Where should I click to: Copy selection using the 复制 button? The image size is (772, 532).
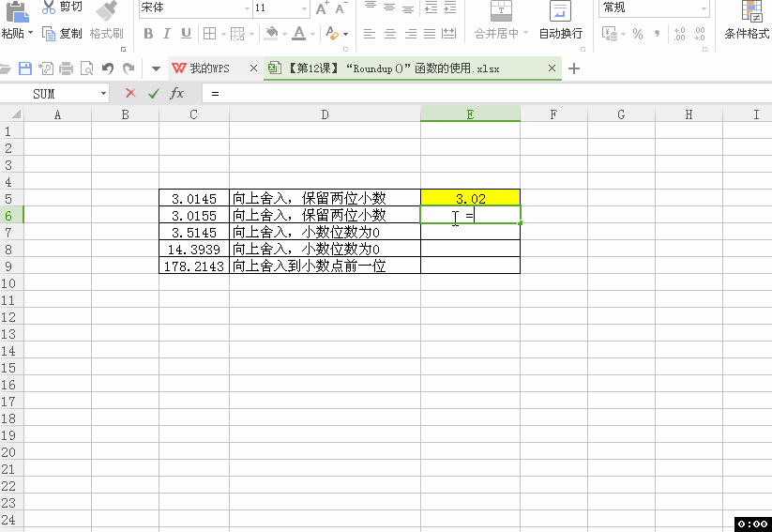62,34
